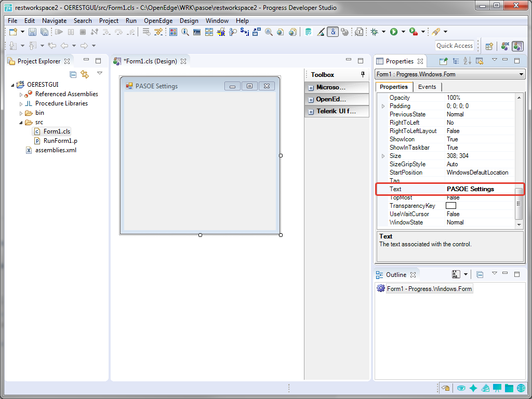Image resolution: width=532 pixels, height=399 pixels.
Task: Click the magnifier with i toolbar icon
Action: click(185, 32)
